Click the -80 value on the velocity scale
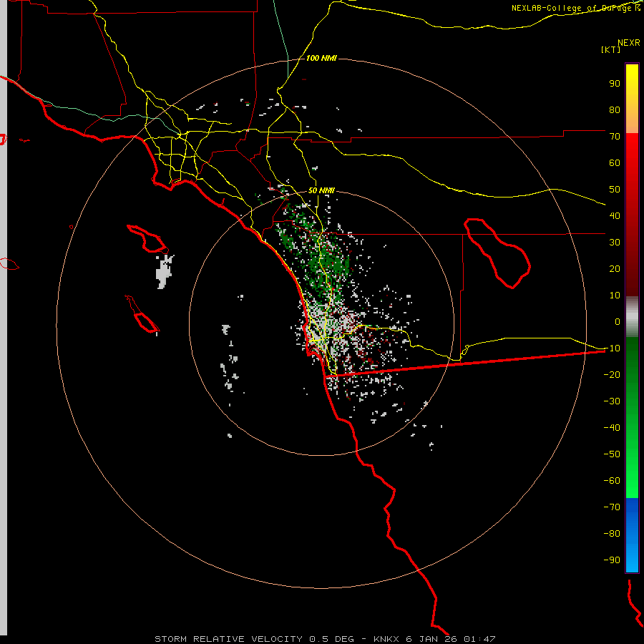Screen dimensions: 644x644 click(x=612, y=534)
